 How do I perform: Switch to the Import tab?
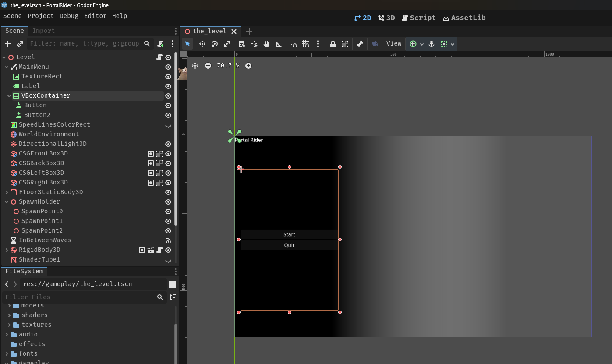tap(43, 31)
